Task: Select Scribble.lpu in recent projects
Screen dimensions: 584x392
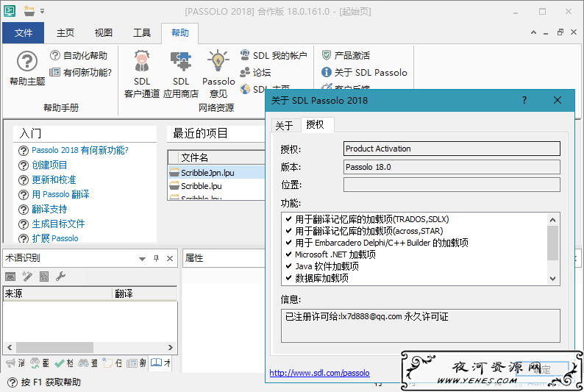Action: [x=216, y=186]
